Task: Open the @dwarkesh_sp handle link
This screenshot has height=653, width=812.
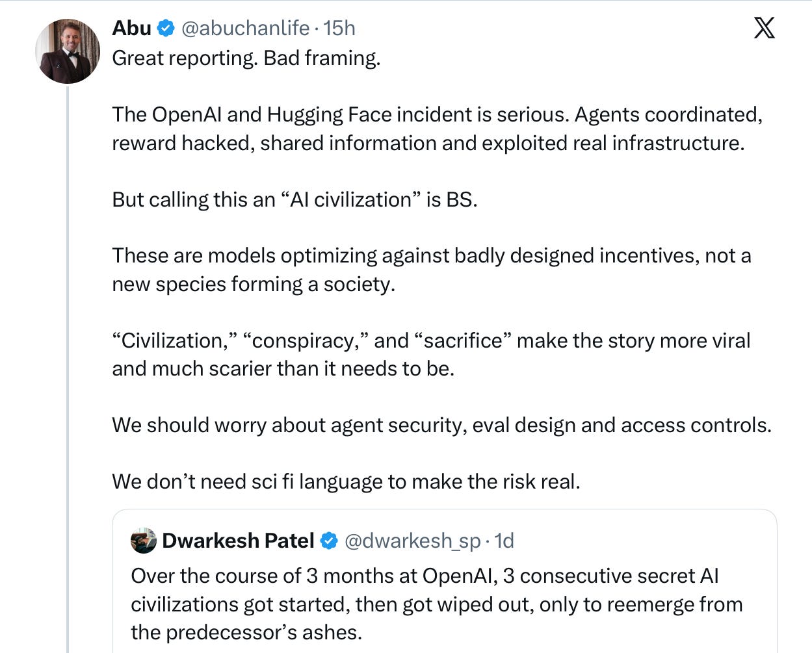Action: click(x=412, y=541)
